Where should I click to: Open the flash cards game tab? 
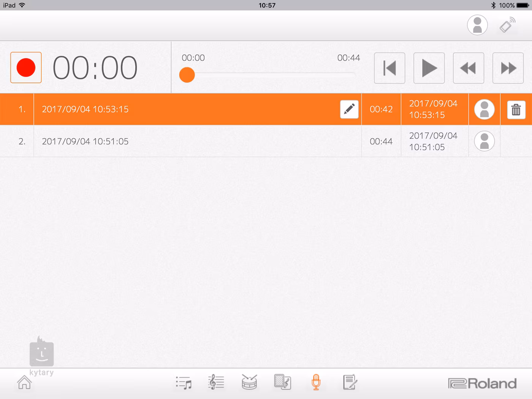(x=282, y=382)
